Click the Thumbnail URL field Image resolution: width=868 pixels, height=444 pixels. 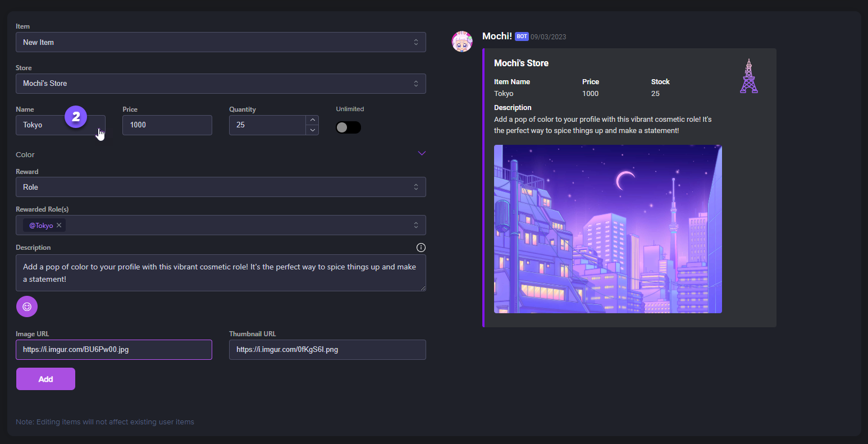[327, 349]
